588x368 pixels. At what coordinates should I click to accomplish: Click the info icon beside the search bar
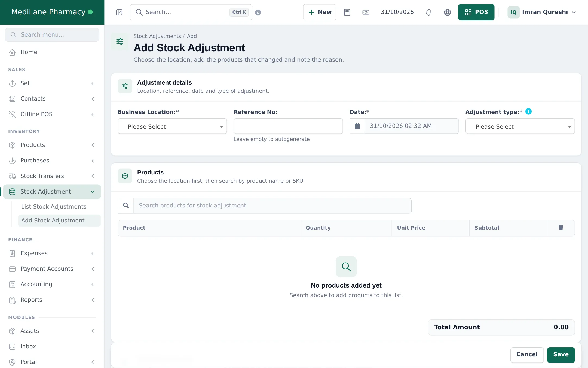(x=258, y=12)
